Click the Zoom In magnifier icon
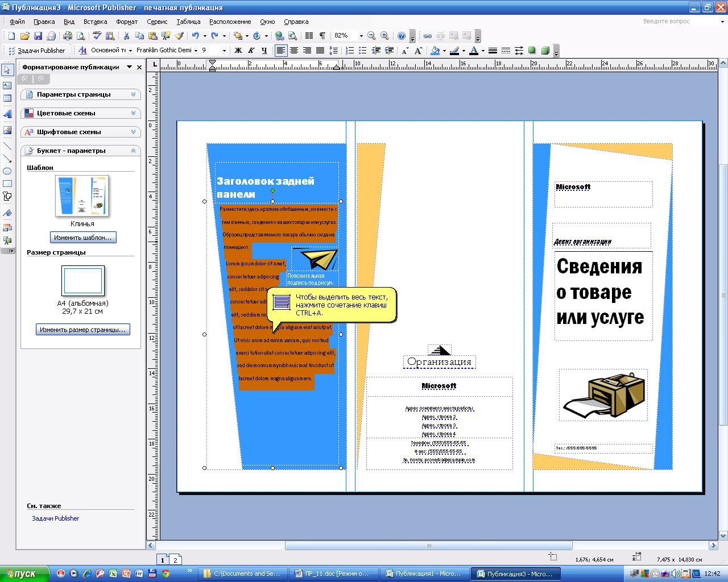The width and height of the screenshot is (728, 582). pyautogui.click(x=384, y=36)
